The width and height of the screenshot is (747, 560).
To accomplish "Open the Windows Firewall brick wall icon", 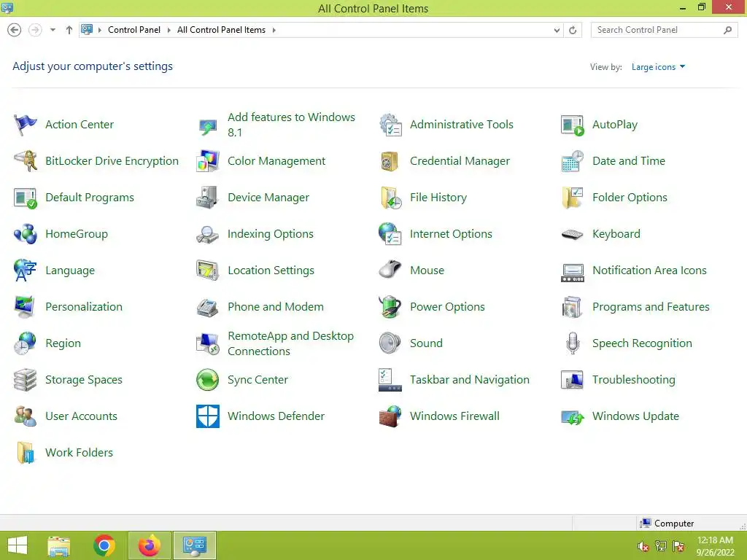I will (390, 416).
